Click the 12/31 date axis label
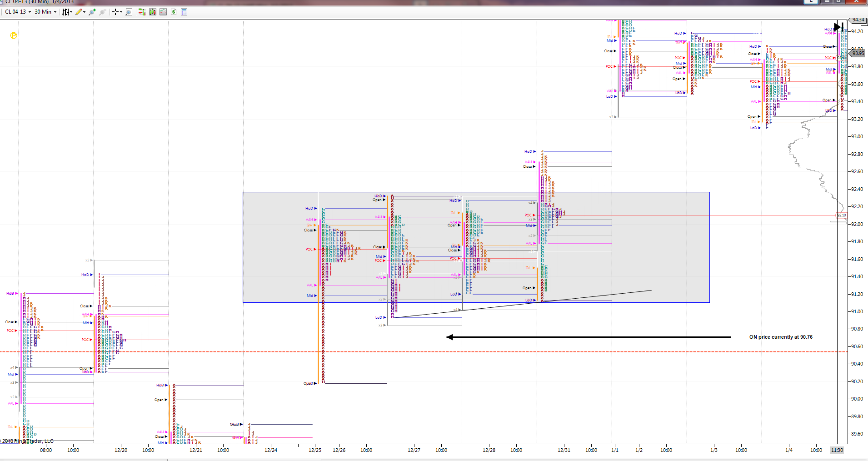Image resolution: width=868 pixels, height=461 pixels. pyautogui.click(x=564, y=450)
